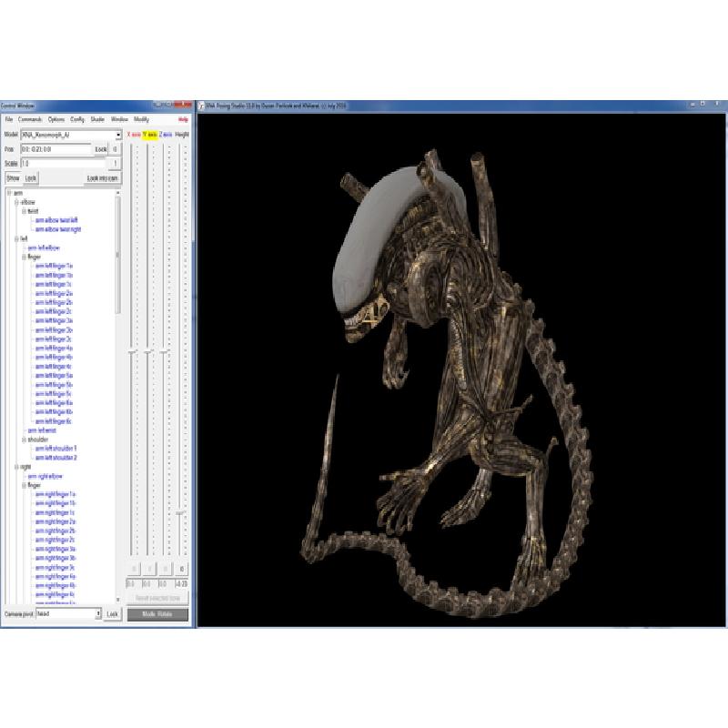Click Lock beside Camera pivot

point(112,613)
